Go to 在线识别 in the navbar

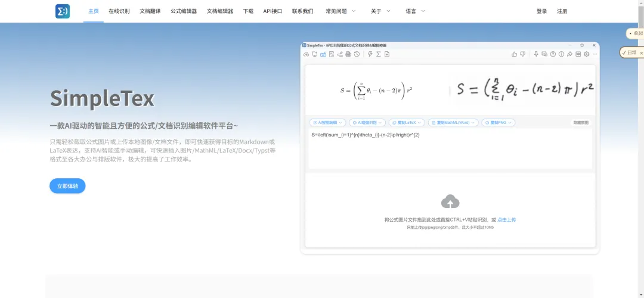tap(119, 11)
